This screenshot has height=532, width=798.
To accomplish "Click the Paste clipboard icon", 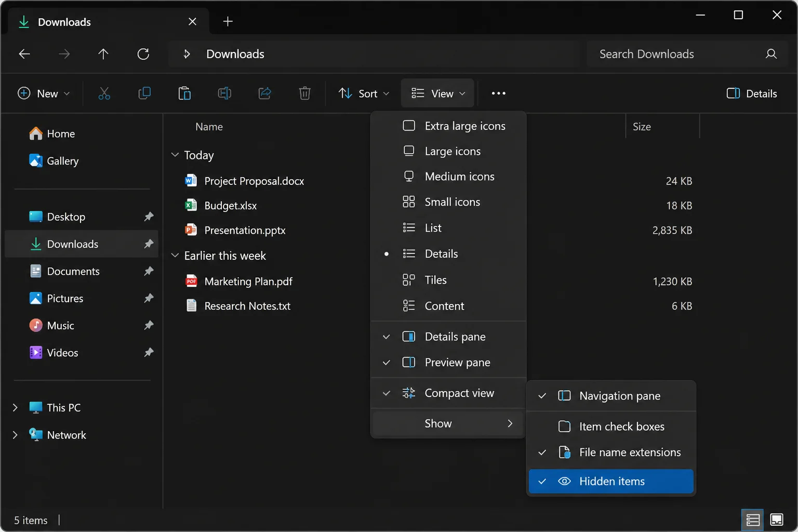I will point(184,94).
